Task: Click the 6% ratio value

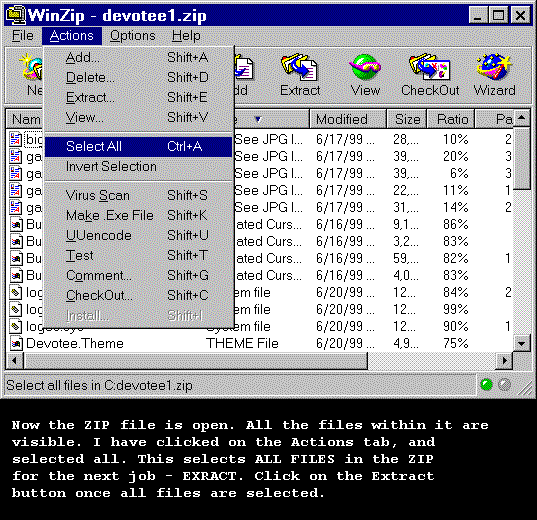Action: point(459,173)
